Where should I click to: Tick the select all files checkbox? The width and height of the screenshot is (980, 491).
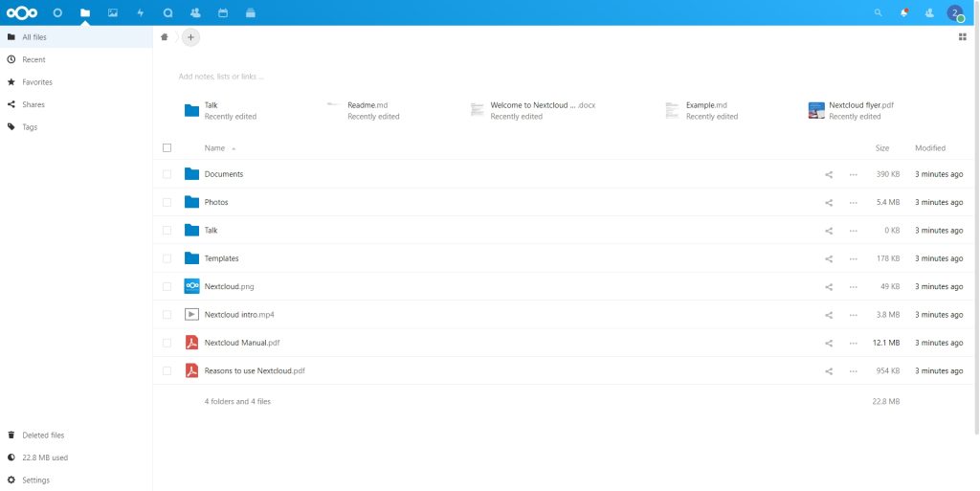167,148
